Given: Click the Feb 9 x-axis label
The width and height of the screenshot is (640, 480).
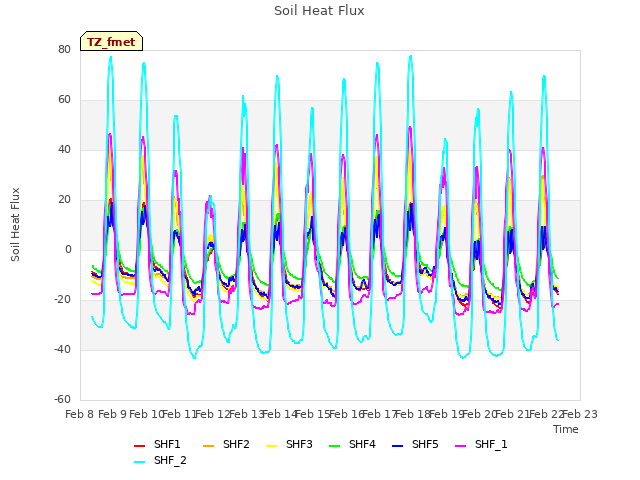Looking at the screenshot, I should tap(113, 414).
